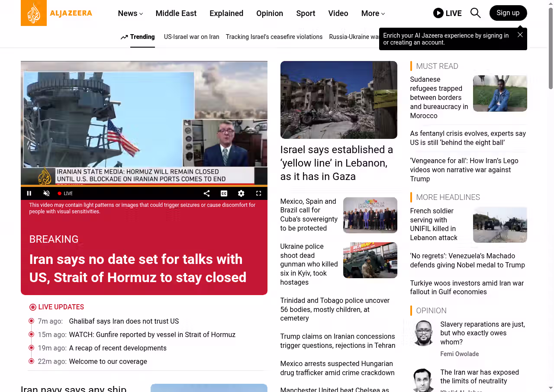The height and width of the screenshot is (392, 554).
Task: Unmute the live video audio
Action: 47,193
